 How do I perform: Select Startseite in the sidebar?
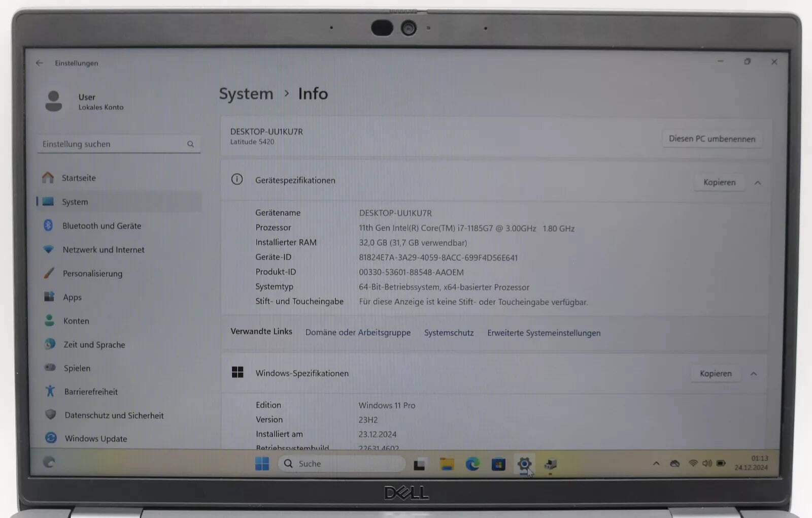79,178
